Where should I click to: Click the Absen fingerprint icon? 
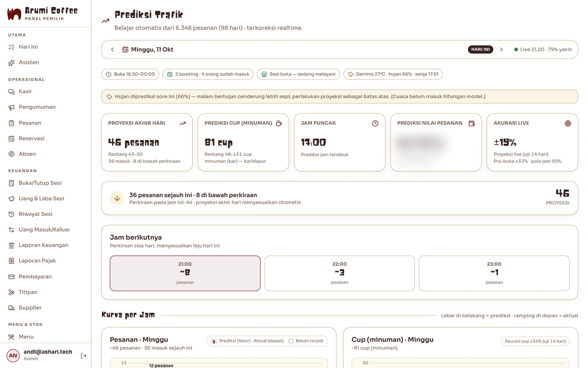pyautogui.click(x=11, y=154)
